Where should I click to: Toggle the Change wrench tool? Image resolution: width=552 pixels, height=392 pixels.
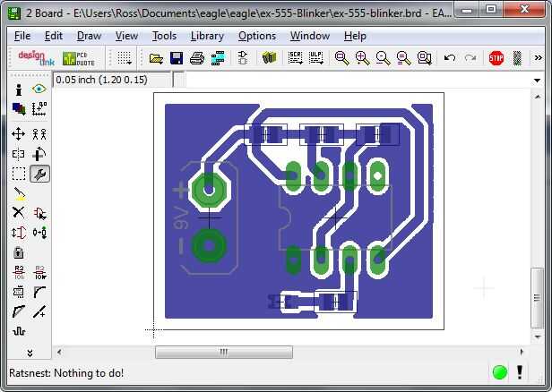pos(39,174)
